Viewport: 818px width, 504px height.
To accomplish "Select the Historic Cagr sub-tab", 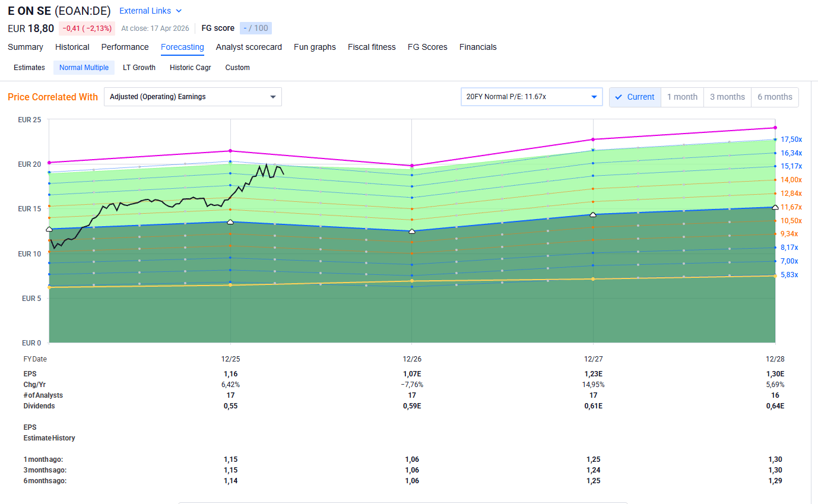I will [190, 68].
